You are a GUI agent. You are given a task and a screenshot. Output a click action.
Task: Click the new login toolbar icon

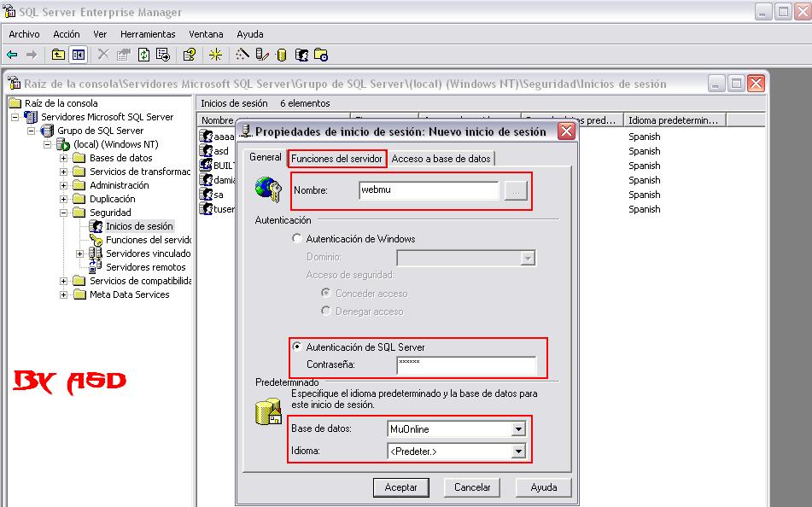pyautogui.click(x=301, y=55)
